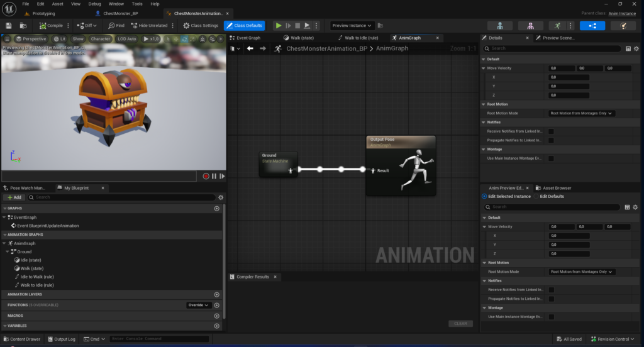
Task: Add a new variable with plus icon
Action: coord(217,326)
